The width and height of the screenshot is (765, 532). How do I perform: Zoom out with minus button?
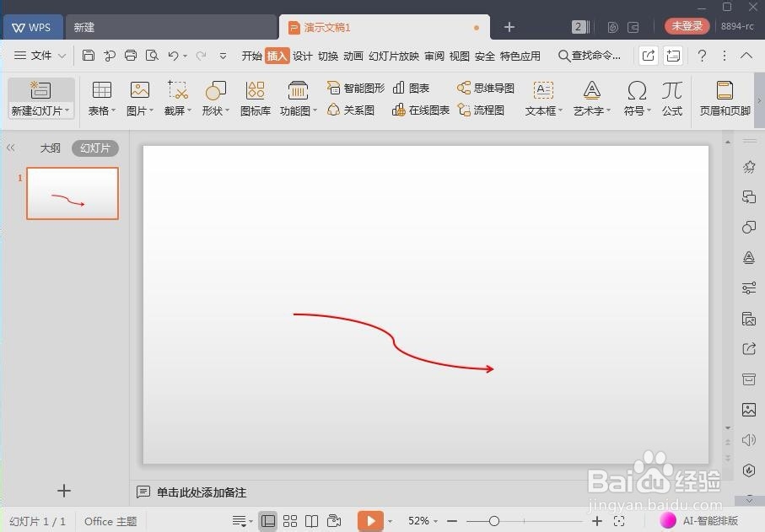click(452, 521)
